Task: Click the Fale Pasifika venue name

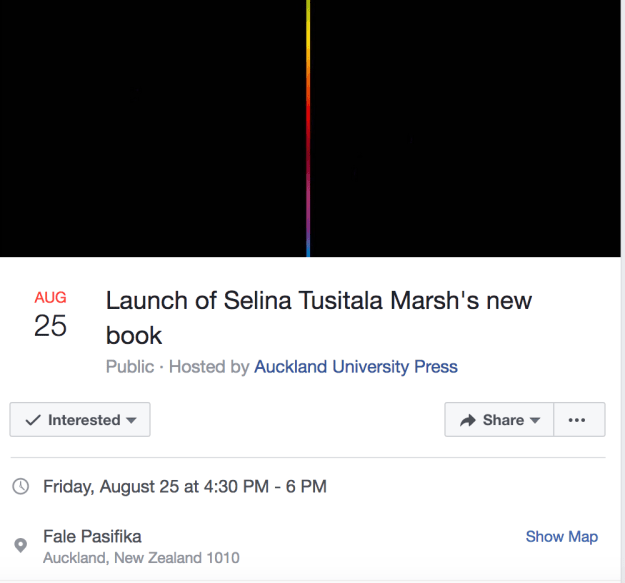Action: click(x=93, y=536)
